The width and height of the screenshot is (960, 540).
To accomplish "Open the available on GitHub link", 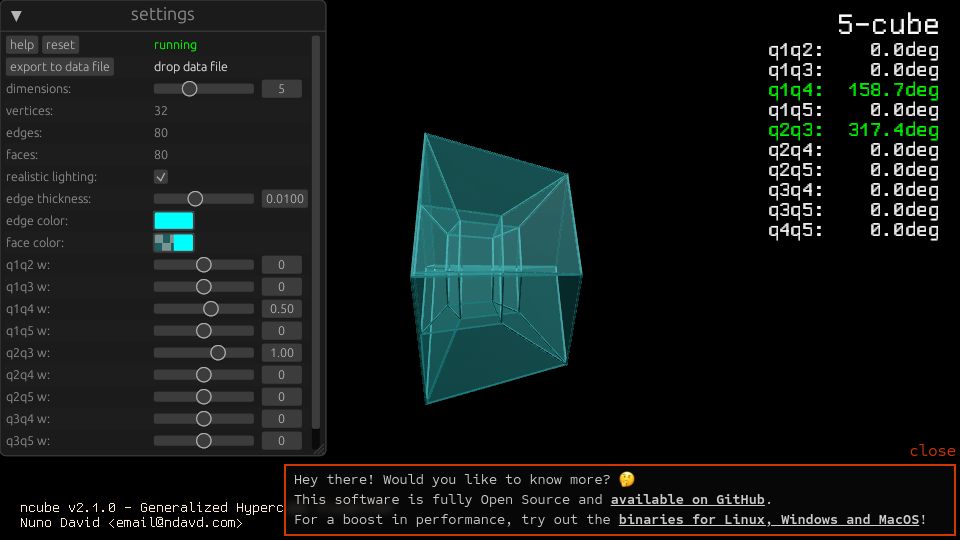I will pyautogui.click(x=688, y=500).
